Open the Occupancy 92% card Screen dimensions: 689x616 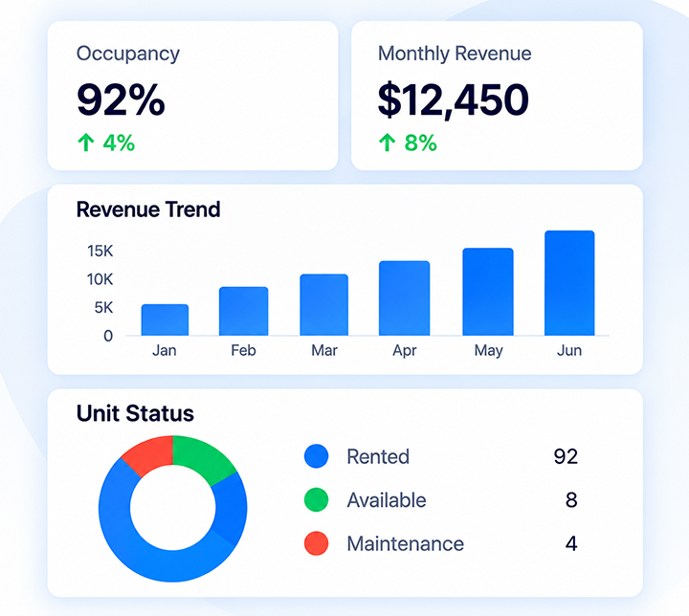(193, 96)
